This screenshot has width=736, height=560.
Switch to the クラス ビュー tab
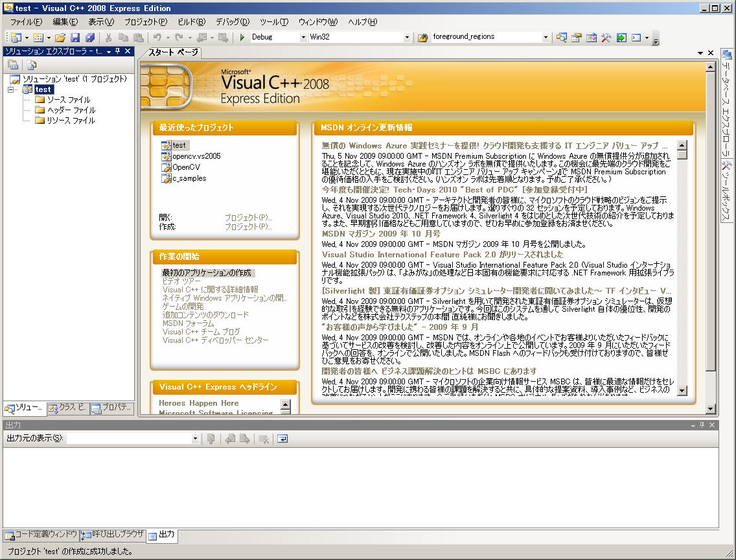(67, 408)
